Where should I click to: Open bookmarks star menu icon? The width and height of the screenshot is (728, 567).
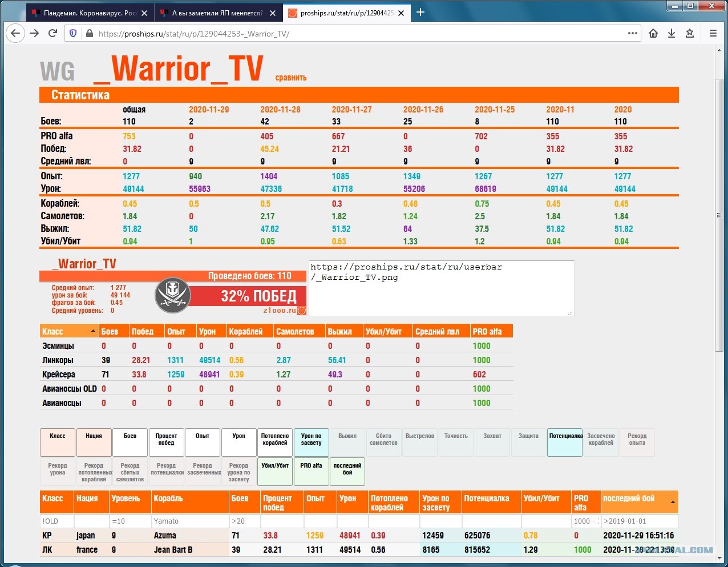pos(690,33)
